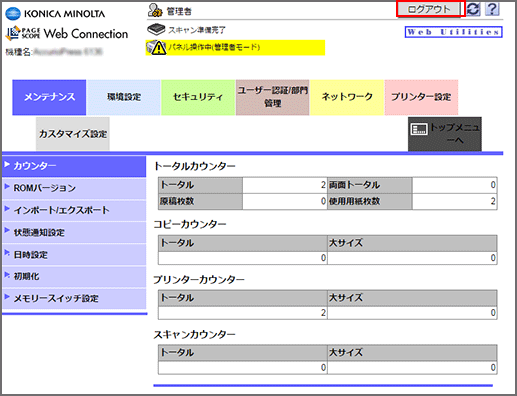The width and height of the screenshot is (517, 396).
Task: Click the arrow beside メモリースイッチ設定
Action: (7, 296)
